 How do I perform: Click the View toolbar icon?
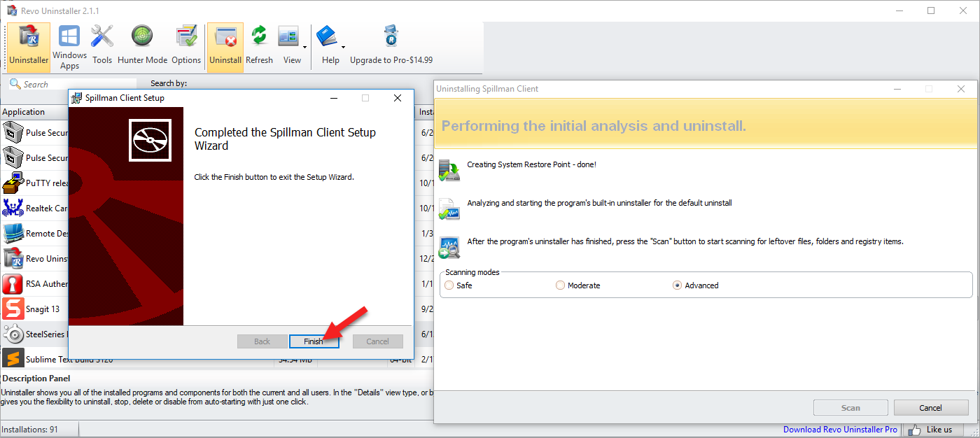pyautogui.click(x=289, y=46)
